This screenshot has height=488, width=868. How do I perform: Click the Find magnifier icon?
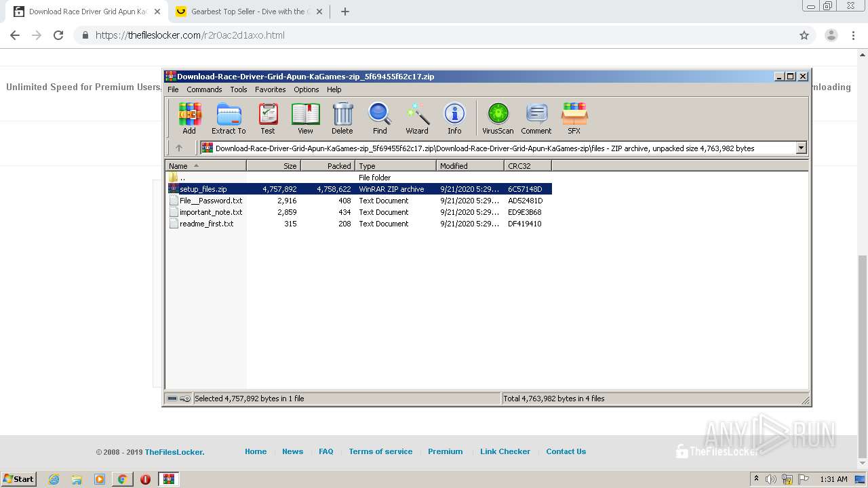click(x=380, y=119)
